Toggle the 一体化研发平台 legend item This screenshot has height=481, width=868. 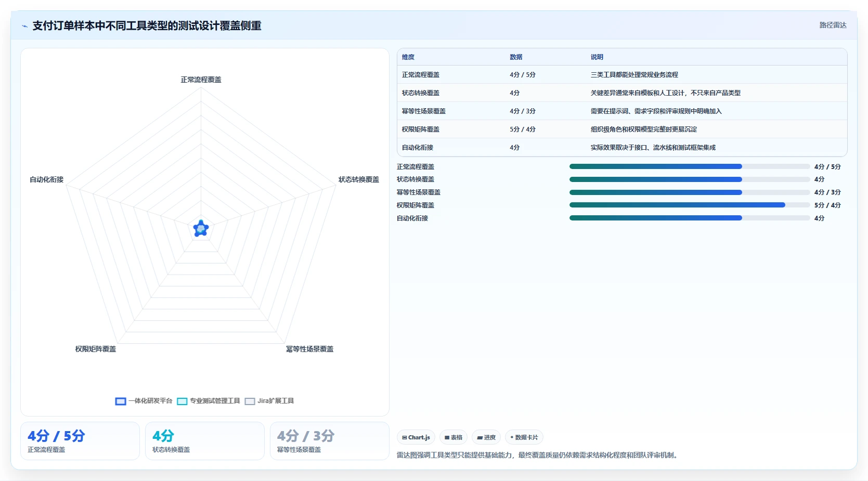pos(144,401)
